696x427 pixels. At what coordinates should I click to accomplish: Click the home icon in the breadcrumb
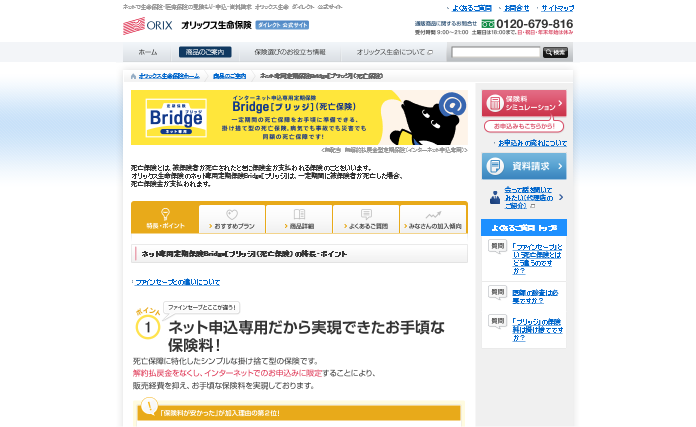(x=133, y=76)
